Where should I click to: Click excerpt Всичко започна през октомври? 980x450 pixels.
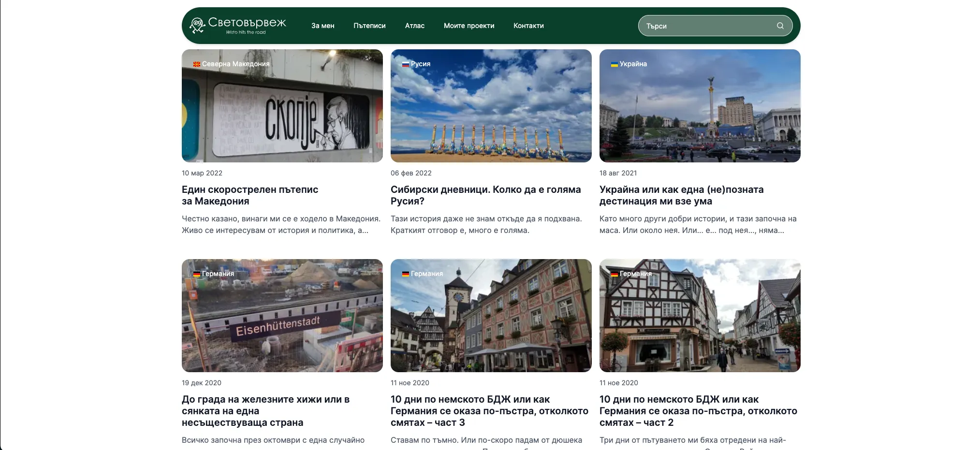(273, 440)
